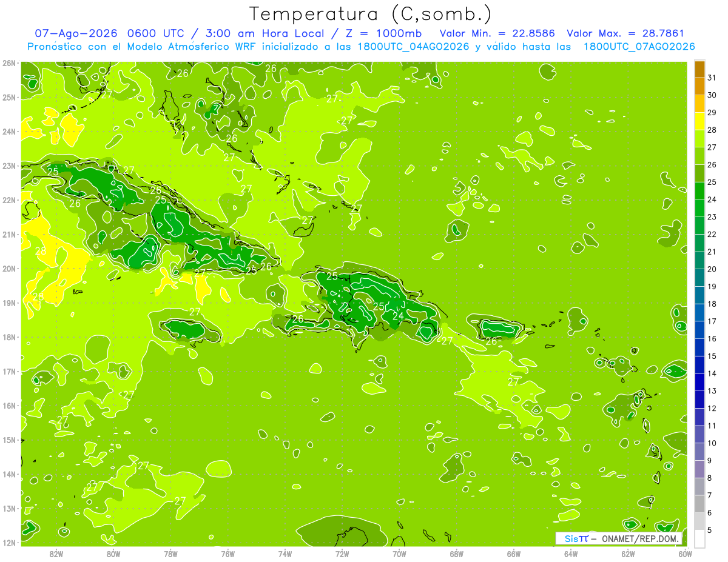
Task: Click the "74W" longitude label
Action: coord(285,554)
